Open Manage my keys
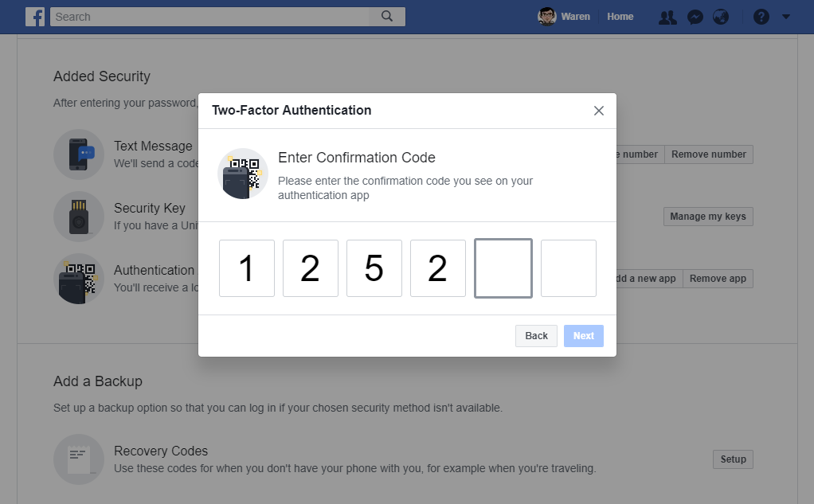This screenshot has width=814, height=504. coord(707,216)
